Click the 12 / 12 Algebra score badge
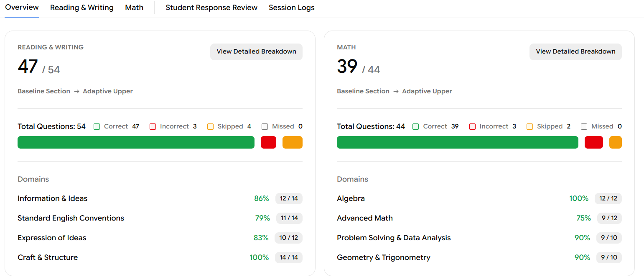Viewport: 644px width, 280px height. click(608, 198)
